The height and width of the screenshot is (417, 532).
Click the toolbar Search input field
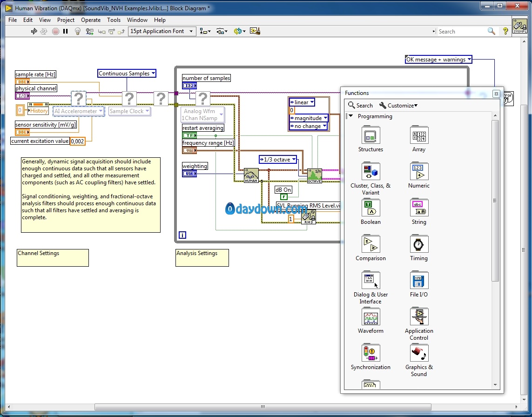click(461, 31)
